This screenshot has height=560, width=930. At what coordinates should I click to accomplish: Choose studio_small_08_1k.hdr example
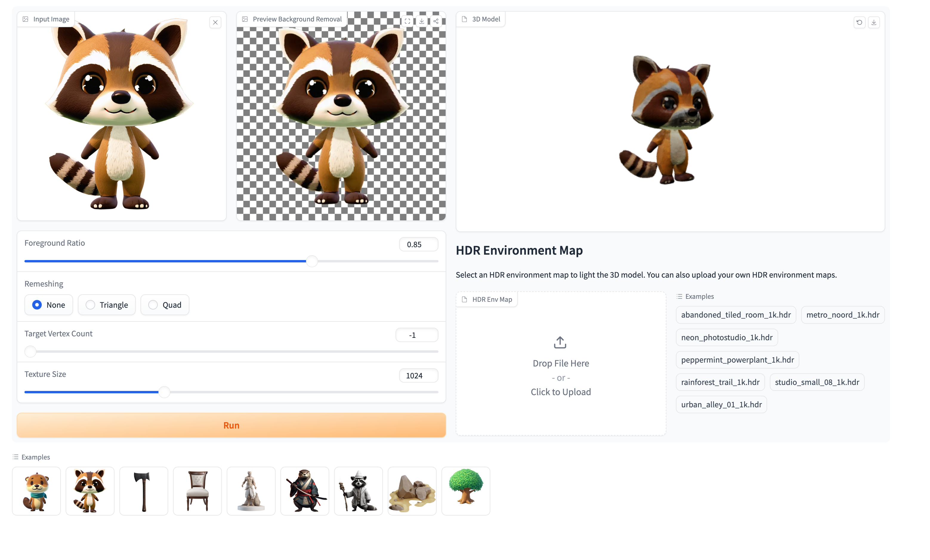(817, 382)
